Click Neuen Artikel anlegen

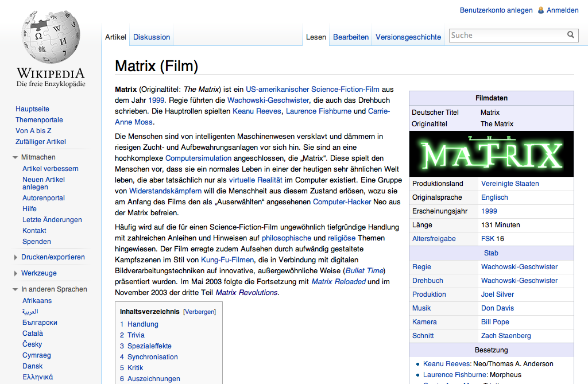point(44,183)
